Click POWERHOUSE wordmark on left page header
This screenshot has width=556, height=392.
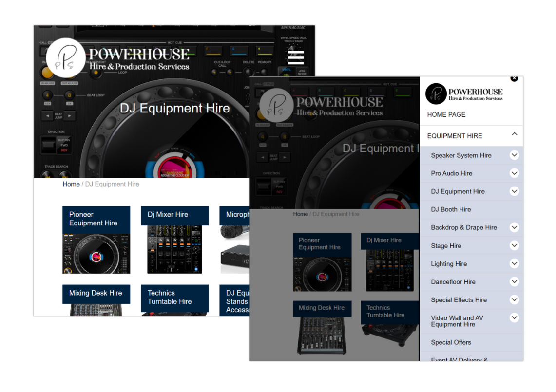[139, 54]
